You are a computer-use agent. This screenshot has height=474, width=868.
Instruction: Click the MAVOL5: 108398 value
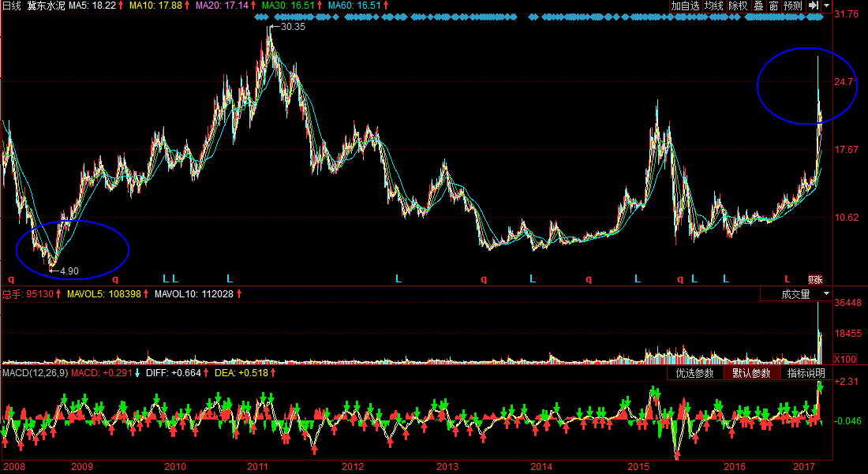coord(104,294)
